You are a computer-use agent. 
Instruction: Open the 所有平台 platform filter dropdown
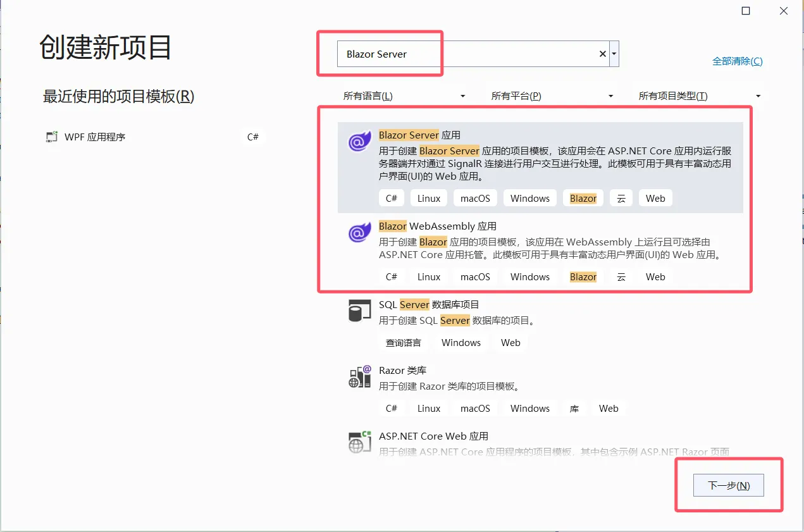tap(552, 96)
